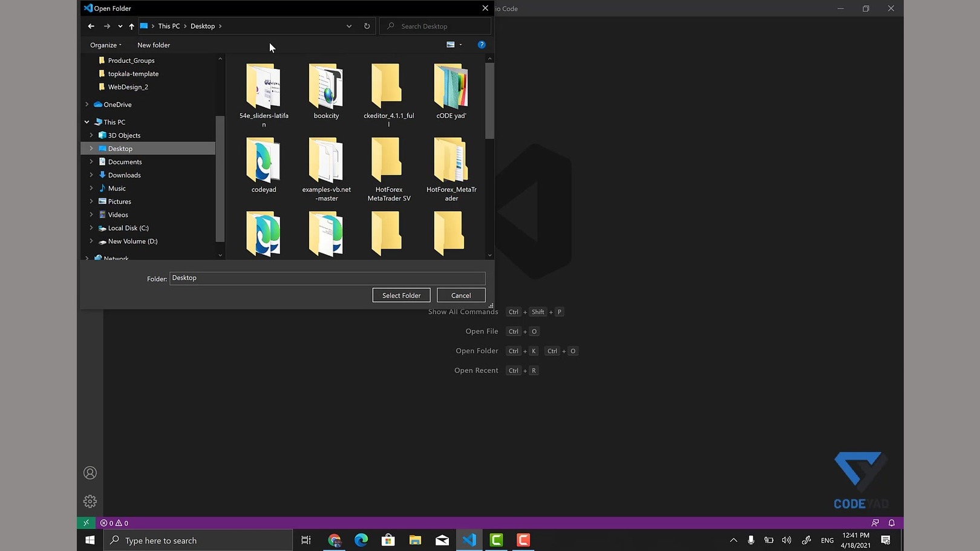
Task: Cancel the Open Folder dialog
Action: 460,295
